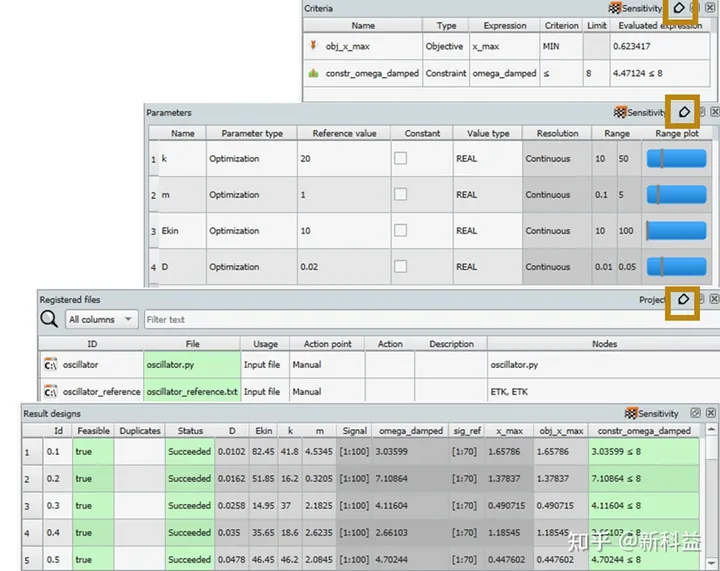Click the Status column header in Result designs
The height and width of the screenshot is (571, 720).
[190, 431]
